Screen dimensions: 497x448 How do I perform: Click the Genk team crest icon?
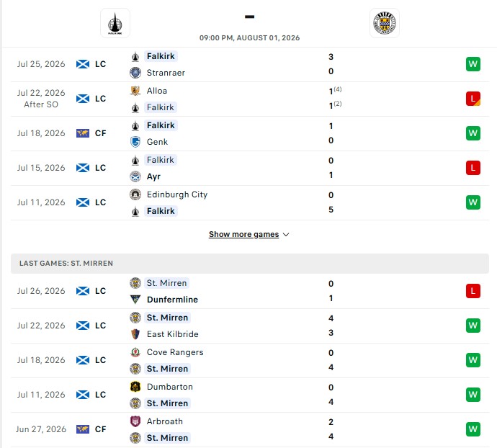[x=135, y=142]
